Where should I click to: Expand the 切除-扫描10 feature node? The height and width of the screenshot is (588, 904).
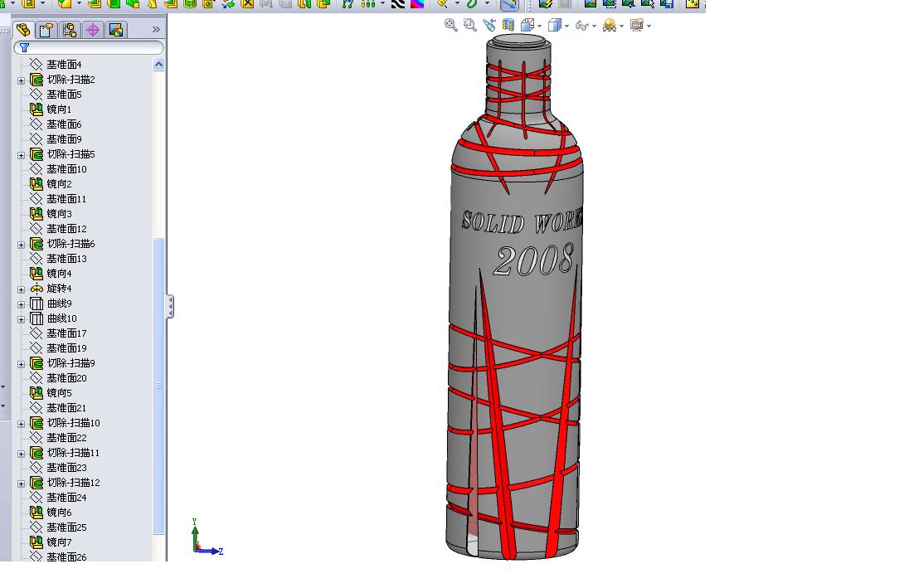22,424
